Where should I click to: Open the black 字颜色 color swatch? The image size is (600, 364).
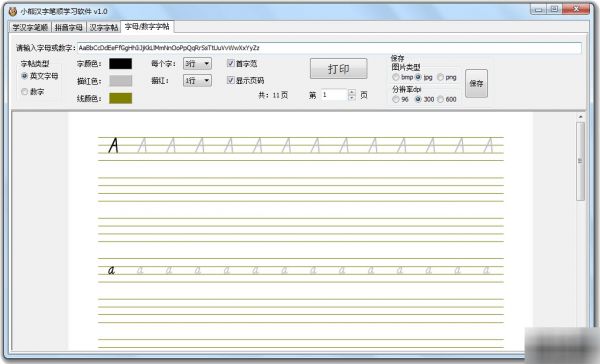pyautogui.click(x=121, y=64)
